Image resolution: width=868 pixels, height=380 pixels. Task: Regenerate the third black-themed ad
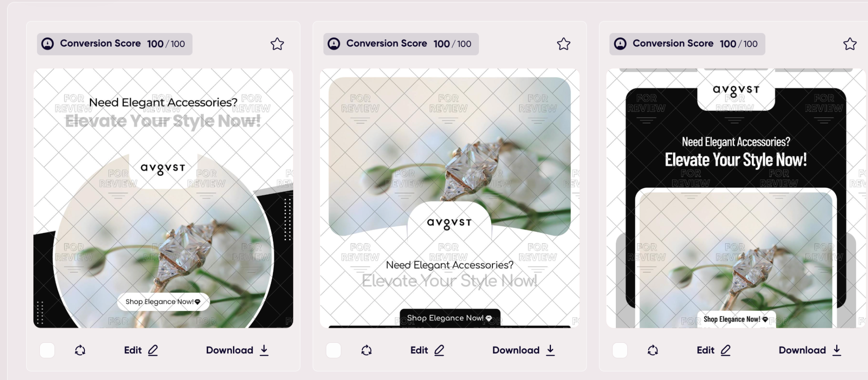pos(653,350)
